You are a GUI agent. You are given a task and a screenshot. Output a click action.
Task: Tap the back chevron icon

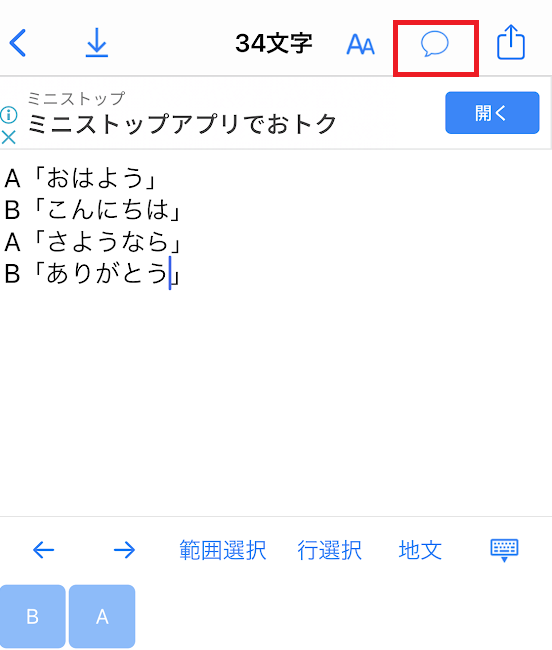[x=18, y=43]
